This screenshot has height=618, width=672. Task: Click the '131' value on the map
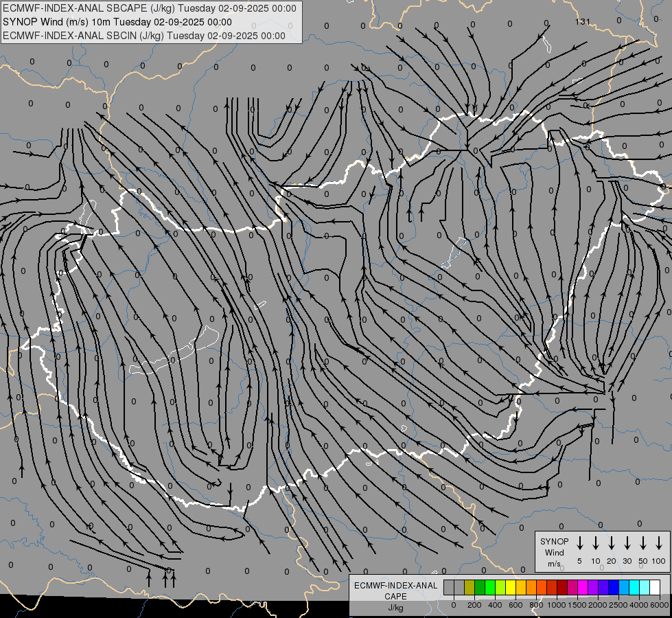tap(583, 21)
